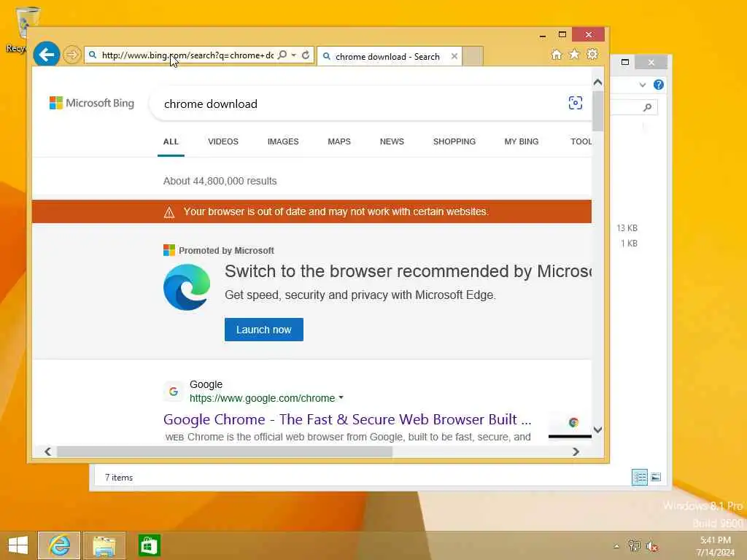Click search magnifier in File Explorer window
The width and height of the screenshot is (747, 560).
647,108
